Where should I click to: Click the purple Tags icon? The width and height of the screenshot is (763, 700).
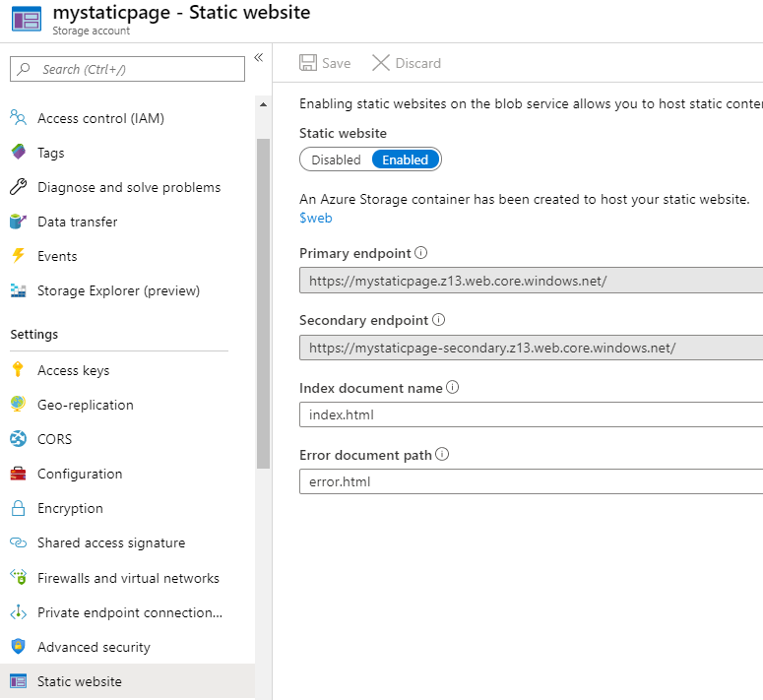click(x=18, y=153)
